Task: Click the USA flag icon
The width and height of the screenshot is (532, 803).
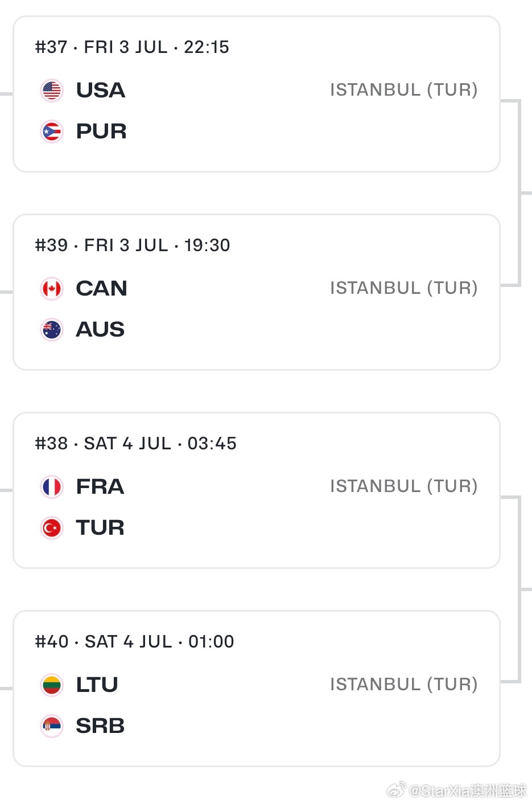Action: 52,91
